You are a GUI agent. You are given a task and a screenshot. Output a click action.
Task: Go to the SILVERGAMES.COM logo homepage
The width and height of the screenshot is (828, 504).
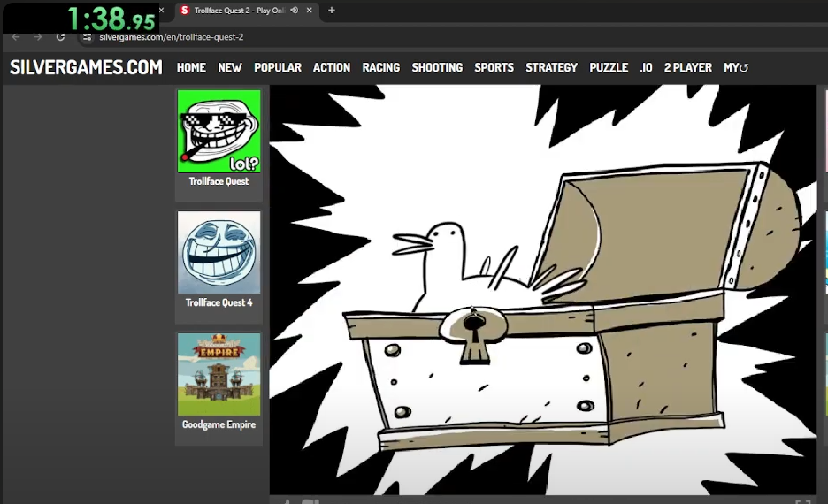[86, 67]
